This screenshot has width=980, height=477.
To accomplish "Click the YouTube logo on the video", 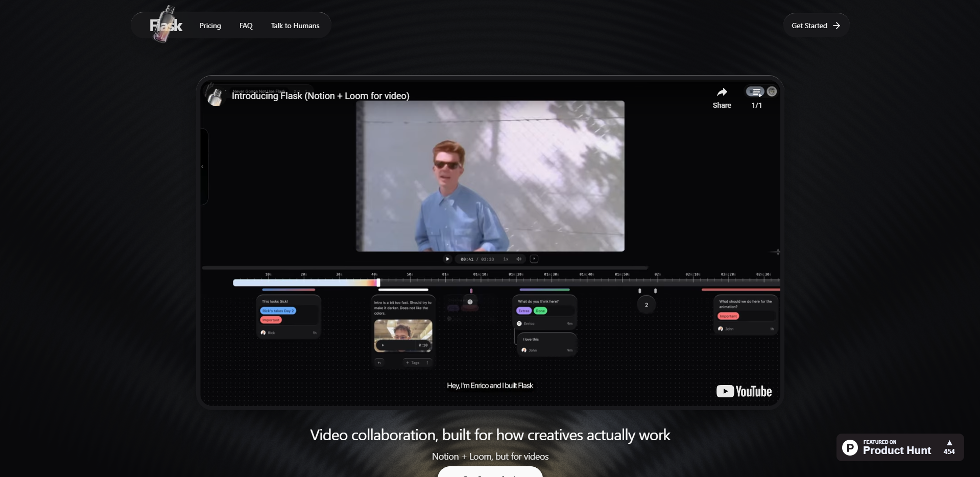I will (x=744, y=391).
